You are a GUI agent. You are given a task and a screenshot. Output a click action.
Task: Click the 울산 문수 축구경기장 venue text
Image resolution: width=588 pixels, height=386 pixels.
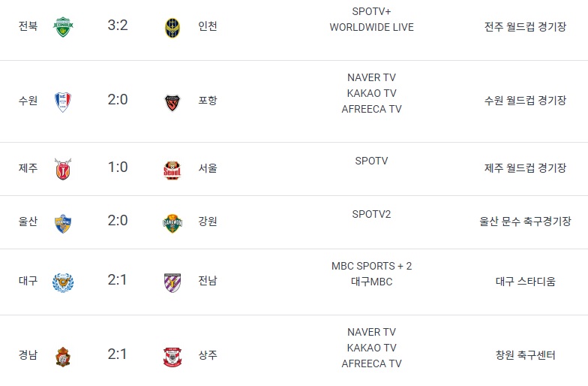[x=525, y=221]
